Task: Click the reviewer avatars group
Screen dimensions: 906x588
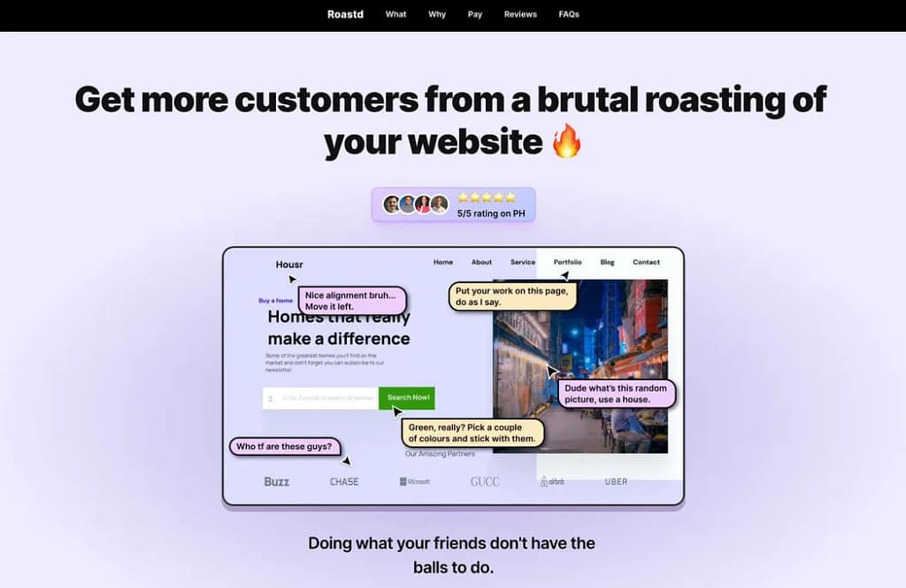Action: click(416, 204)
